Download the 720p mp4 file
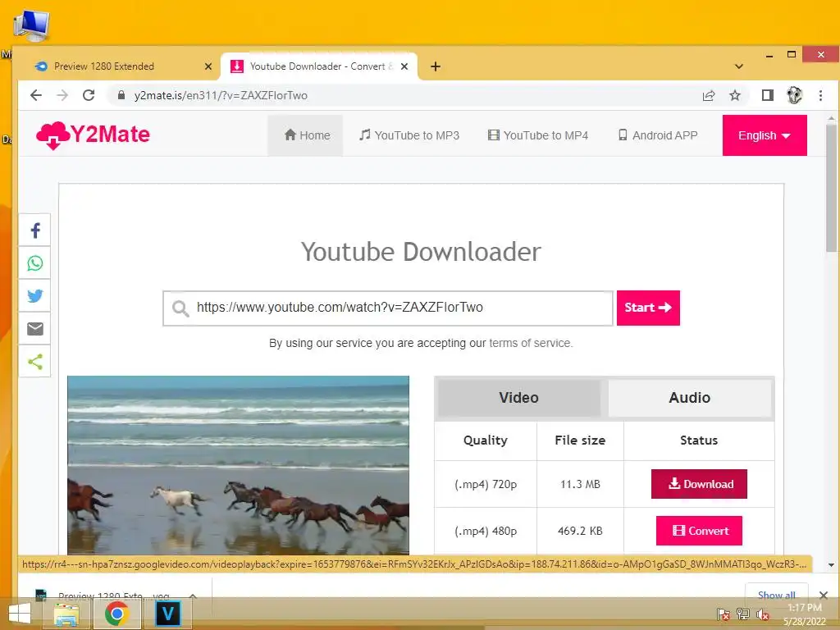 (x=699, y=484)
